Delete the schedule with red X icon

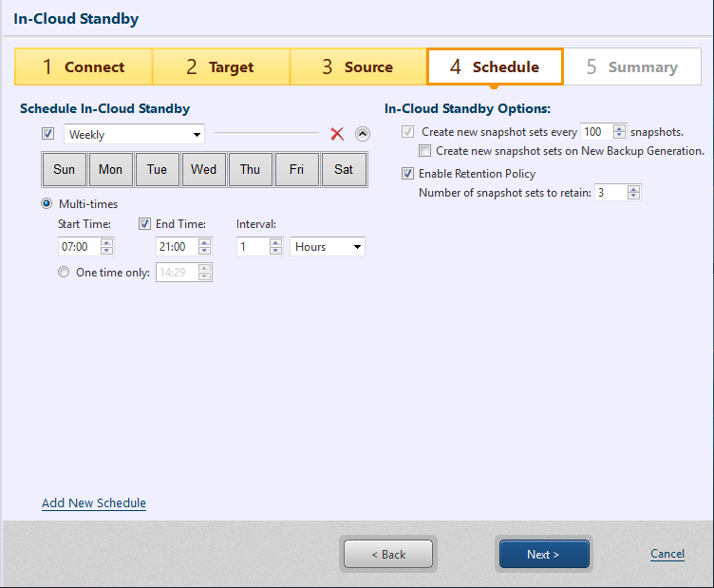click(337, 134)
